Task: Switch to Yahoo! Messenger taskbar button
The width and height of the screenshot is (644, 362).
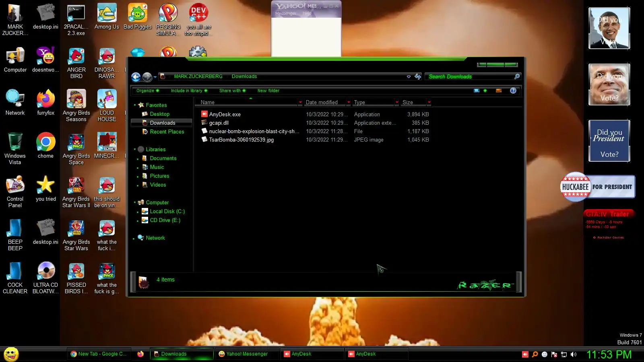Action: coord(246,354)
